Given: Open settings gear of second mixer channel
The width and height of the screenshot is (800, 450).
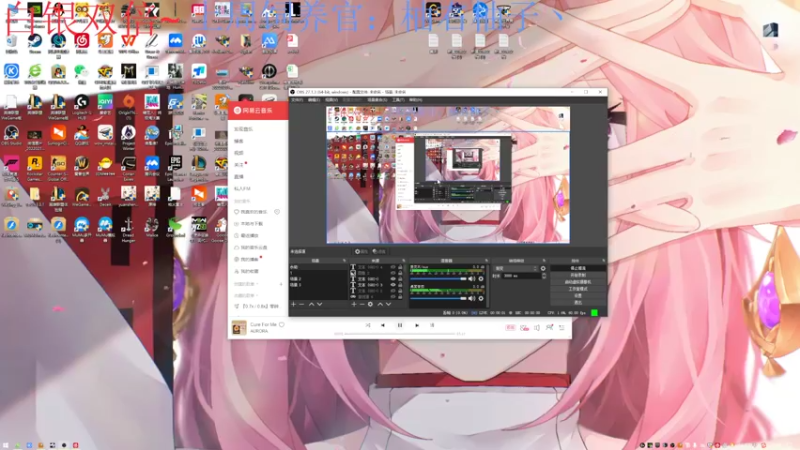Looking at the screenshot, I should click(x=481, y=298).
